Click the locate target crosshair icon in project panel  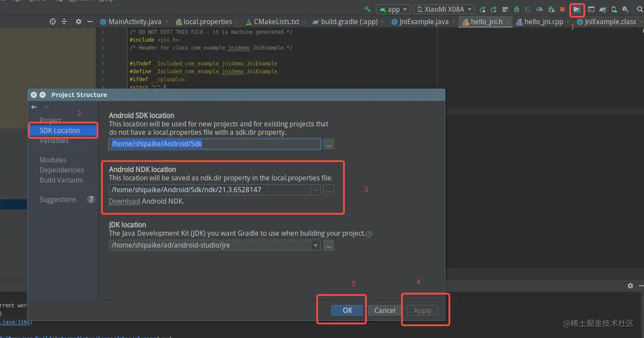pyautogui.click(x=53, y=22)
